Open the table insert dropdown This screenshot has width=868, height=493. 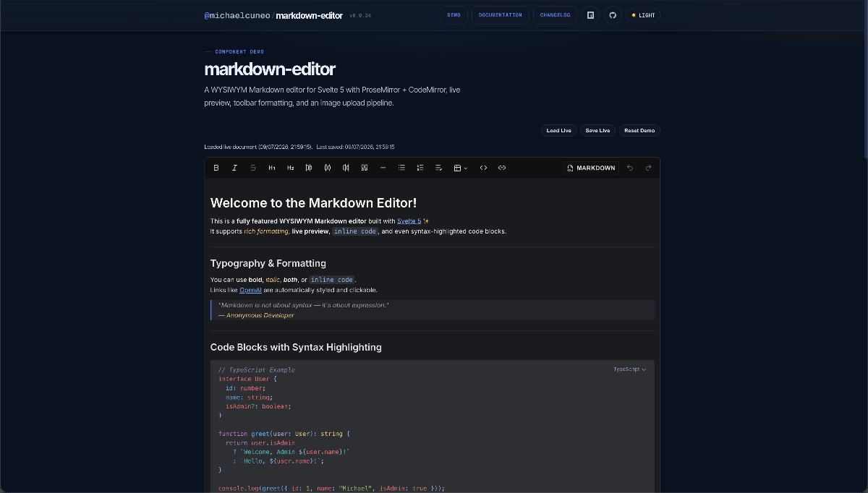tap(461, 168)
